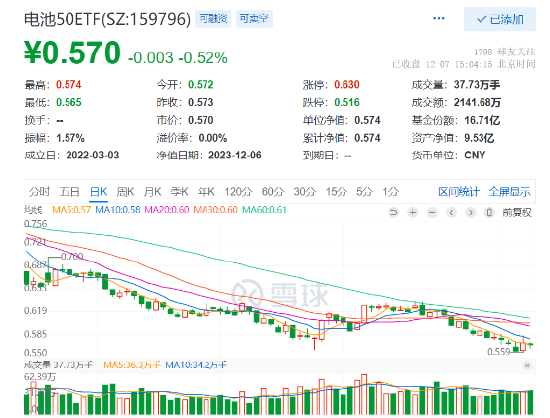Zoom out chart with minus icon
The image size is (550, 418).
point(432,213)
